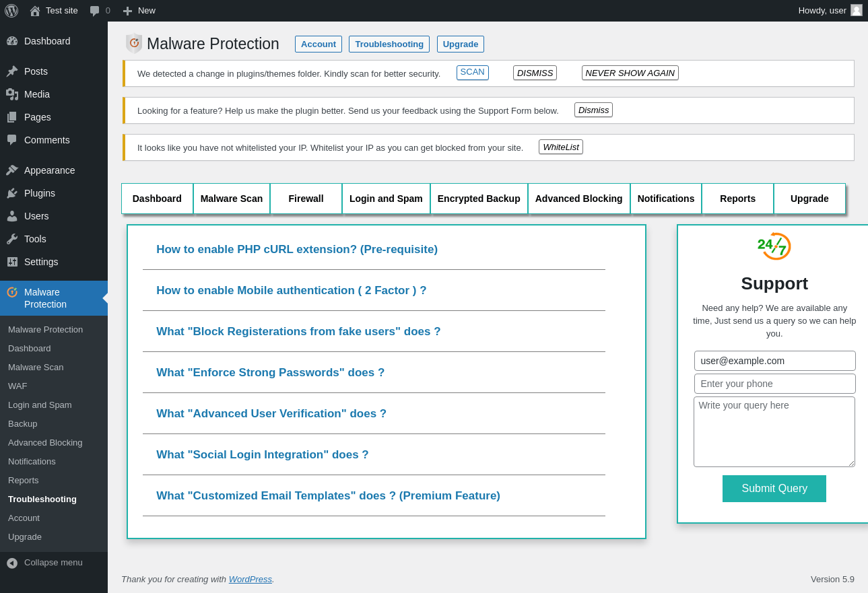Expand the Mobile authentication 2 Factor question
The width and height of the screenshot is (868, 593).
click(x=292, y=291)
